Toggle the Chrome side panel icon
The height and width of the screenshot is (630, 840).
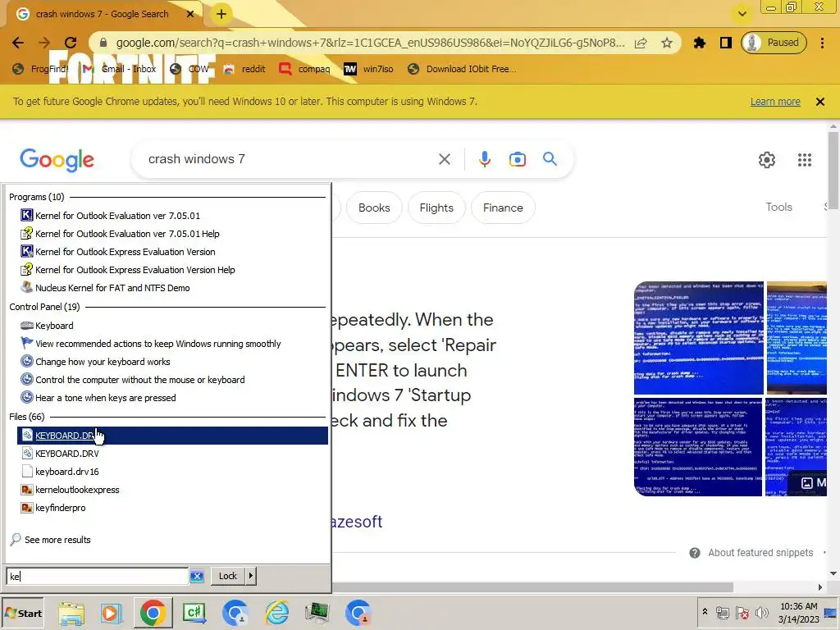(725, 43)
